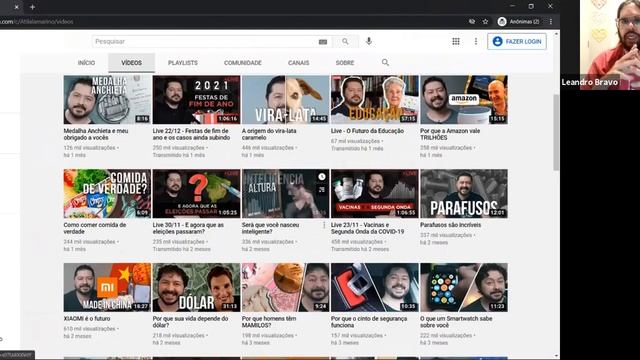Switch to the PLAYLISTS tab
The width and height of the screenshot is (640, 360).
[x=182, y=63]
